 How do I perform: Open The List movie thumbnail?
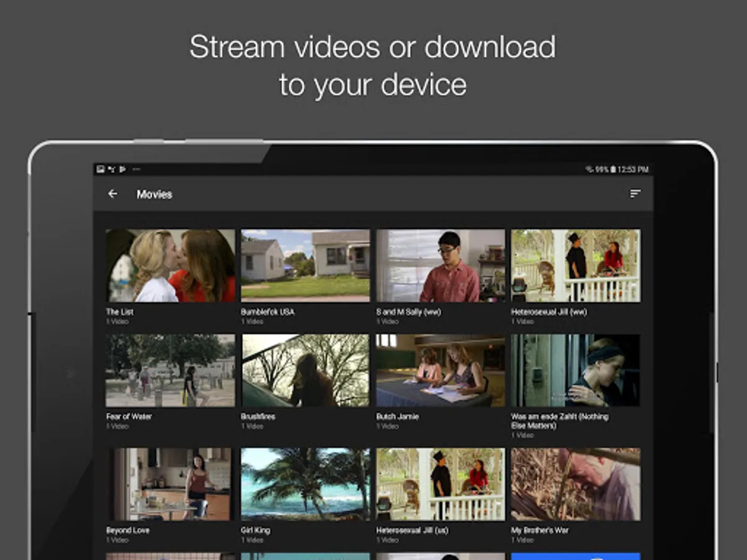[x=171, y=266]
